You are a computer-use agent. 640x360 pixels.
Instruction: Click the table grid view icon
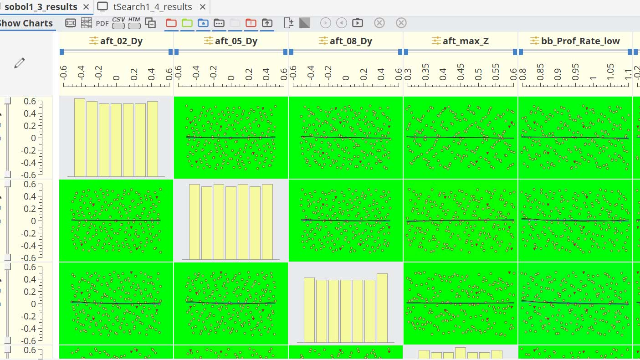click(86, 23)
